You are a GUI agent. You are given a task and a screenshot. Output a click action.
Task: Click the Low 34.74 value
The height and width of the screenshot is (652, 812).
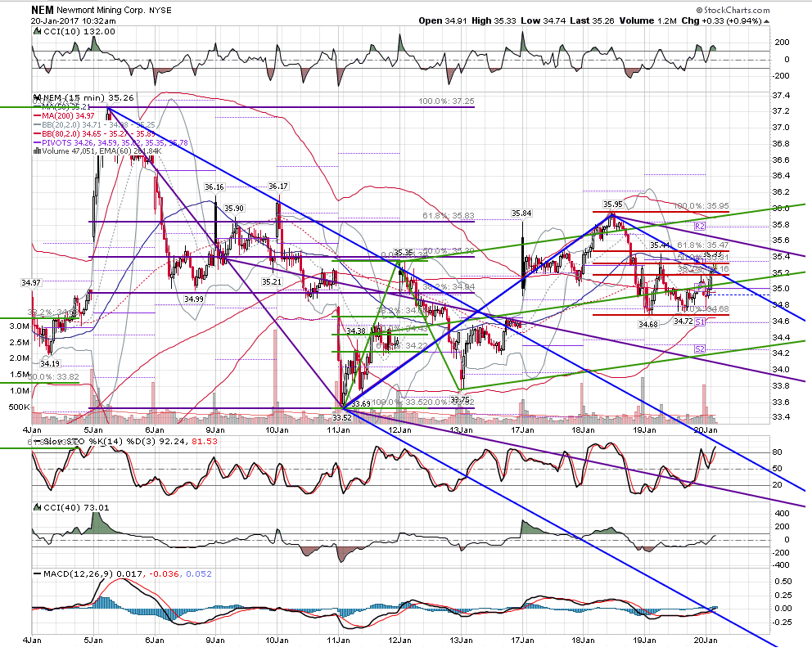pos(542,21)
